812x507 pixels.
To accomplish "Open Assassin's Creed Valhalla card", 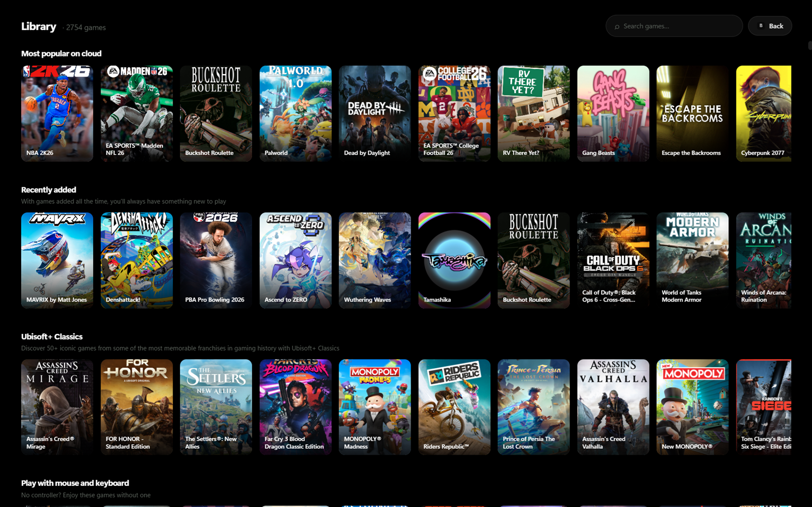I will tap(613, 407).
